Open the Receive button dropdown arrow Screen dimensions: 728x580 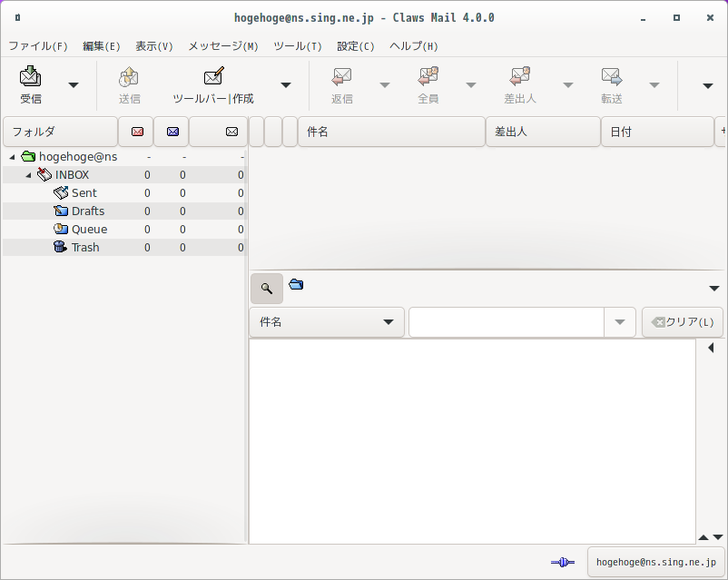(74, 85)
